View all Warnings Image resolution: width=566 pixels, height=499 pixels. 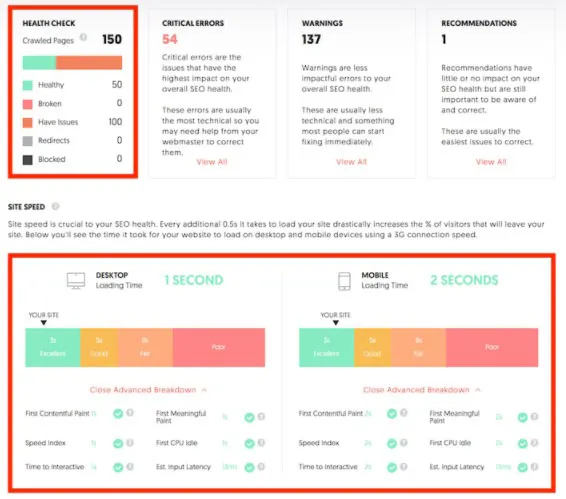pos(352,162)
